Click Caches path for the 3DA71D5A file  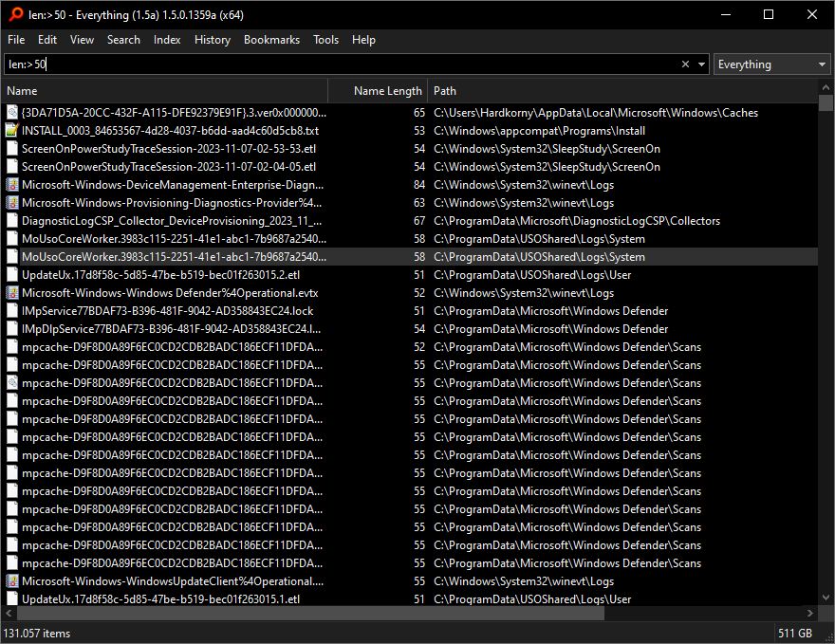(x=596, y=112)
